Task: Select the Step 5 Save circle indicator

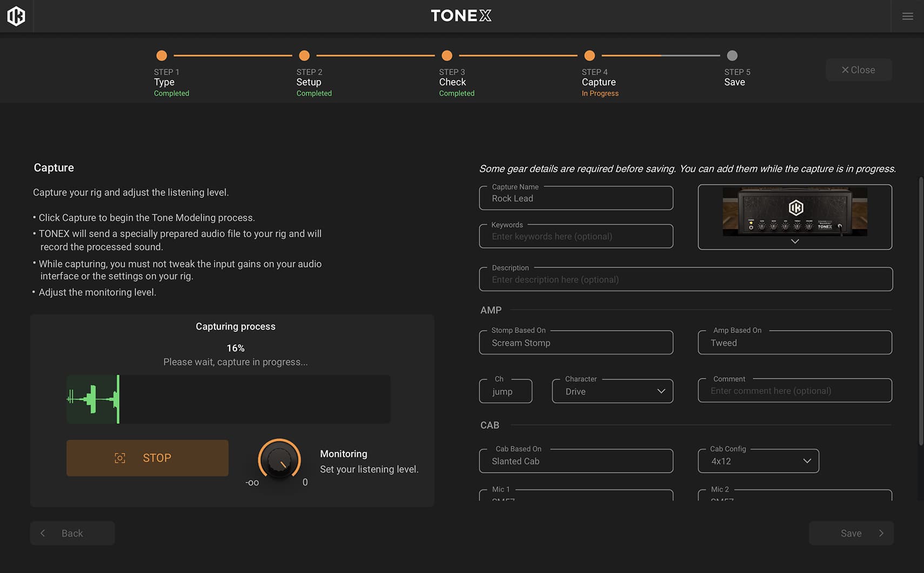Action: [x=732, y=55]
